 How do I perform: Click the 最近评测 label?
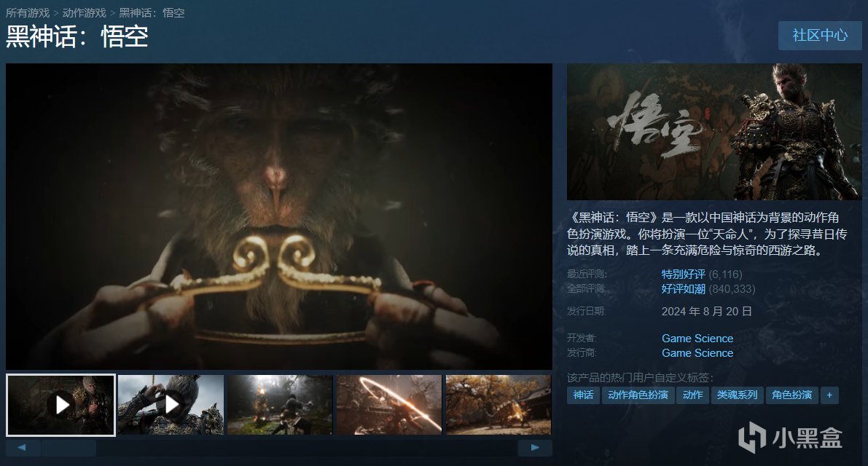(x=587, y=275)
